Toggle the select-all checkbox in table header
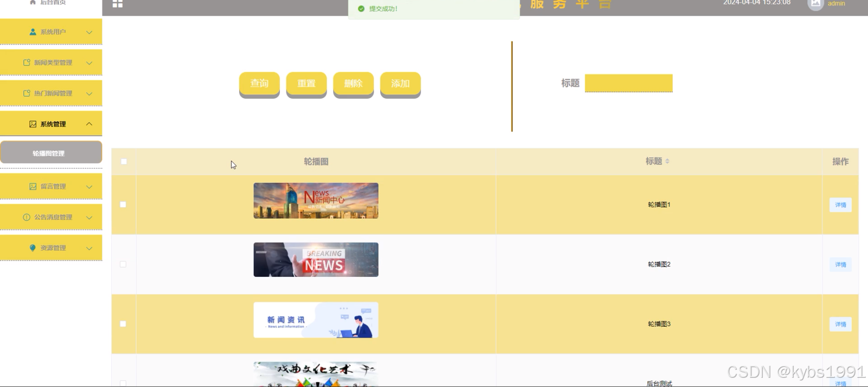Viewport: 868px width, 387px height. pyautogui.click(x=124, y=162)
